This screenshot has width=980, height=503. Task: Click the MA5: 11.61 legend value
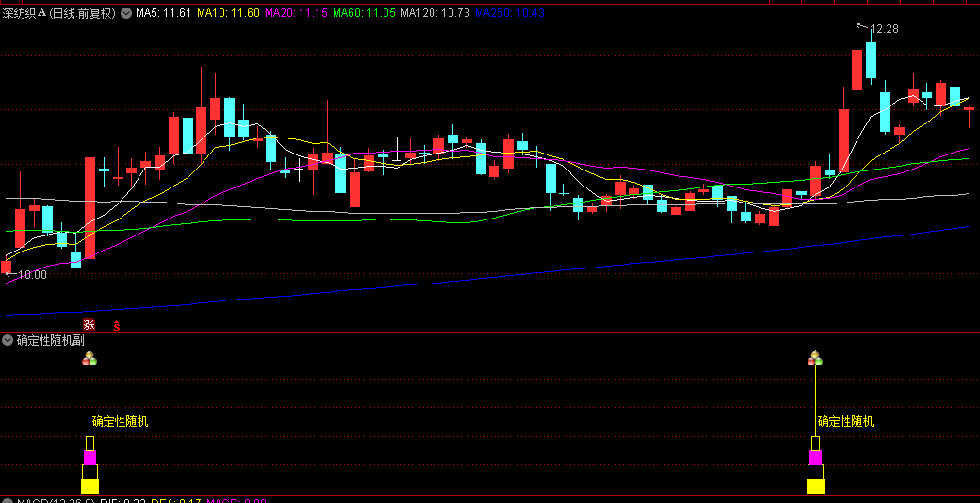tap(163, 13)
